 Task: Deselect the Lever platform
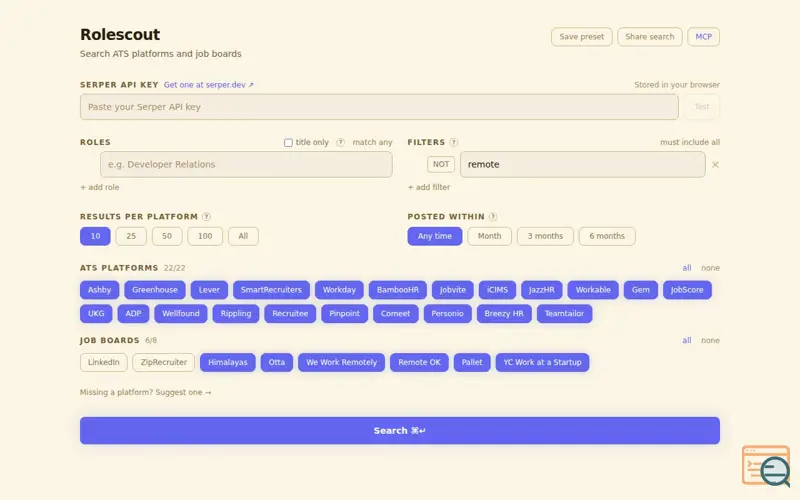(209, 290)
